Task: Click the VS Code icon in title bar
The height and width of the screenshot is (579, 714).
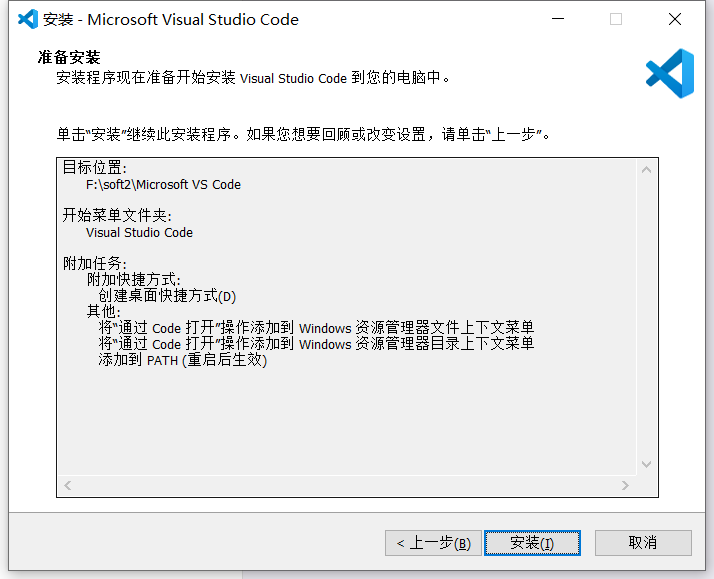Action: pos(28,19)
